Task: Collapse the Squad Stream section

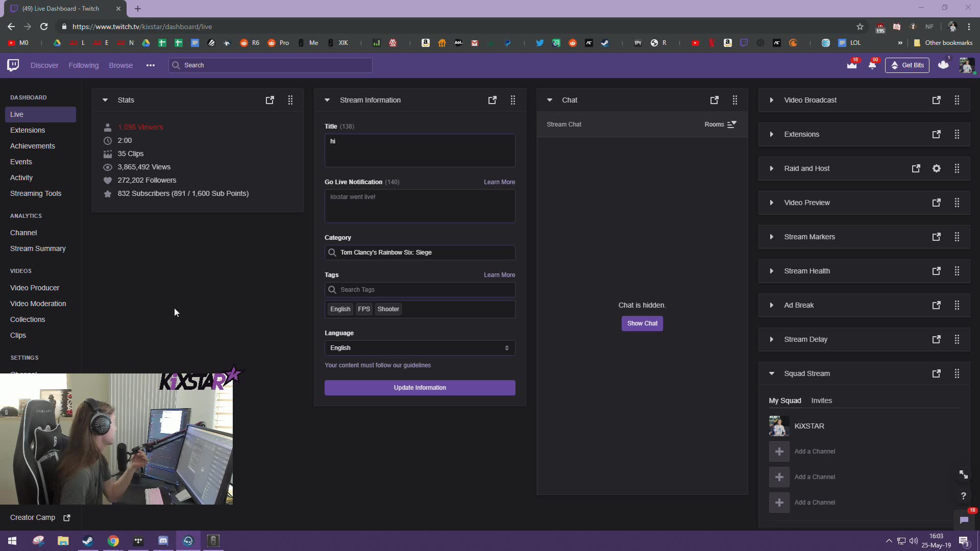Action: [772, 373]
